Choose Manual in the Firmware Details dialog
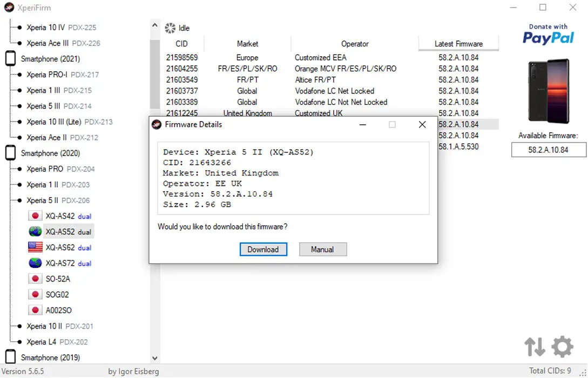 [322, 249]
